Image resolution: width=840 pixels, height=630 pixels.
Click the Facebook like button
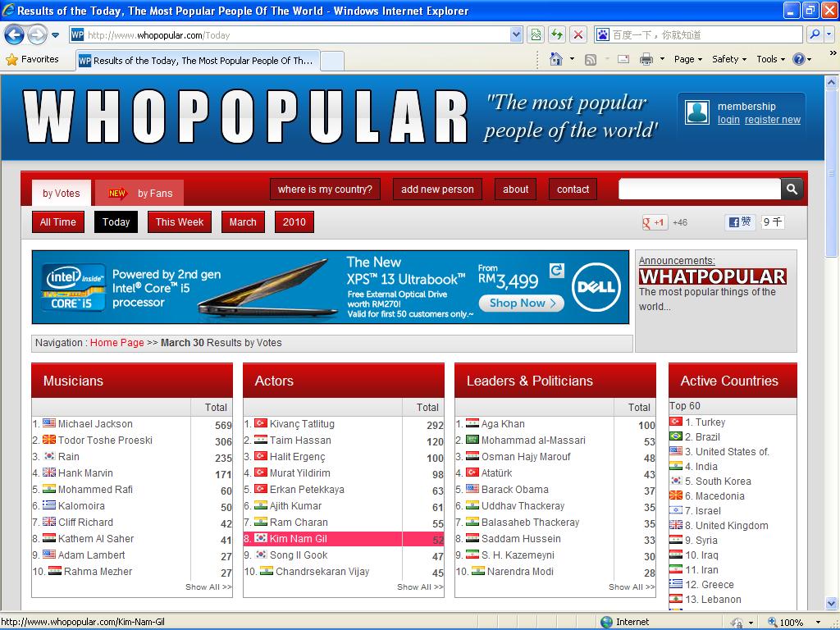coord(740,221)
